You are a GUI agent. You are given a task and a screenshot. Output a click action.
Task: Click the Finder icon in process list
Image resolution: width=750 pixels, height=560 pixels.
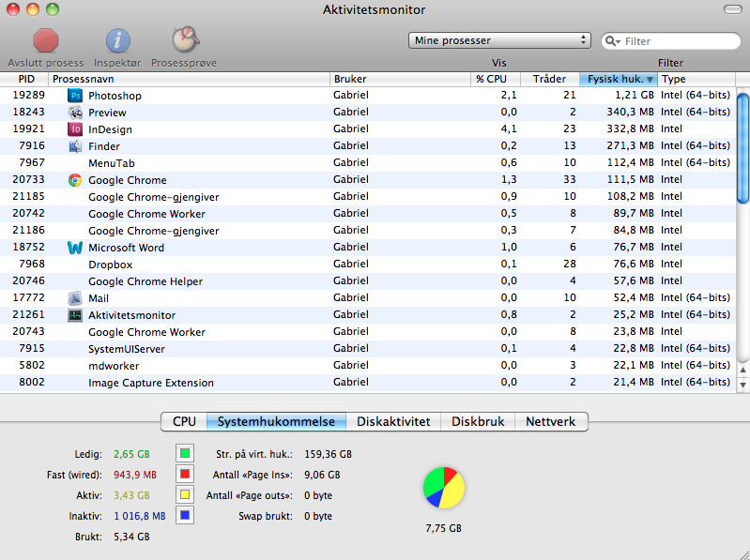(75, 146)
